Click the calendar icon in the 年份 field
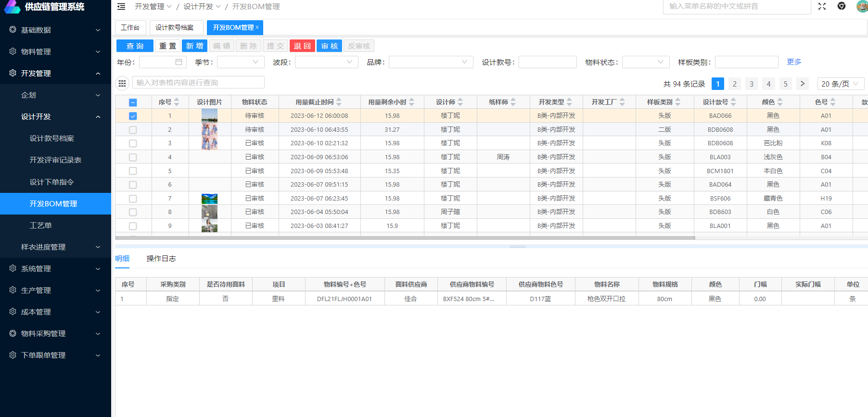 179,62
